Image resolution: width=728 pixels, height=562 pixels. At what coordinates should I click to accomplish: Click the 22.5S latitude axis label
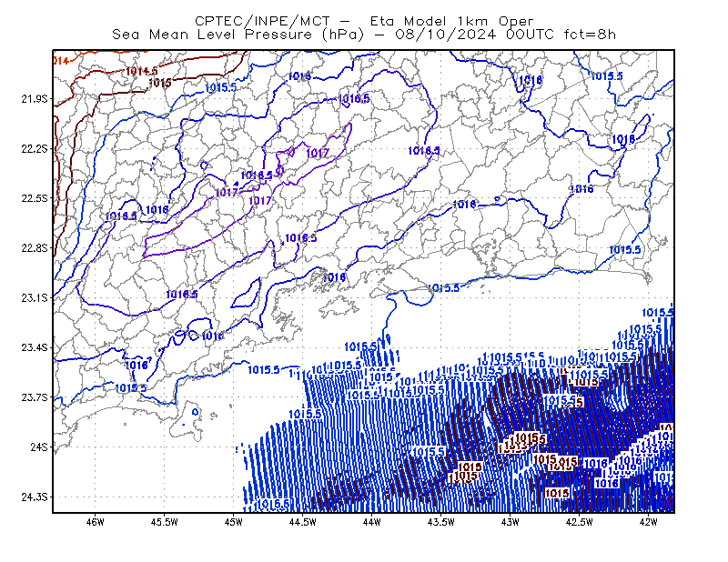(x=35, y=198)
